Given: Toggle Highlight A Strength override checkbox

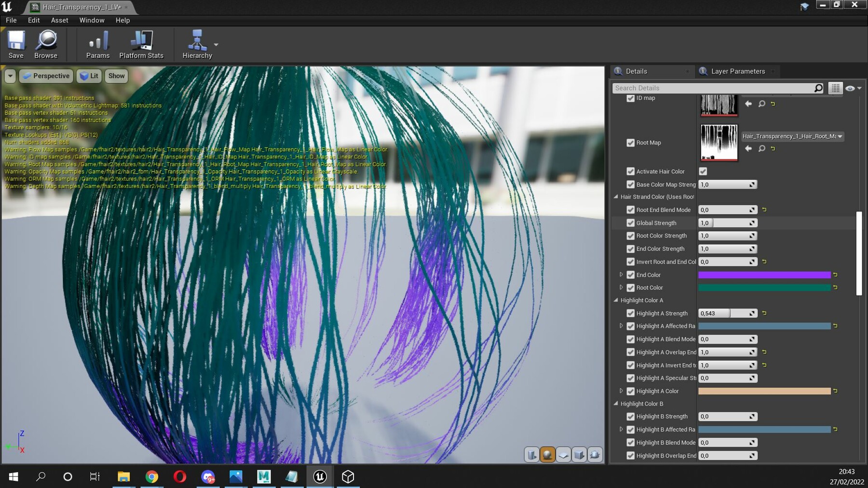Looking at the screenshot, I should click(630, 313).
